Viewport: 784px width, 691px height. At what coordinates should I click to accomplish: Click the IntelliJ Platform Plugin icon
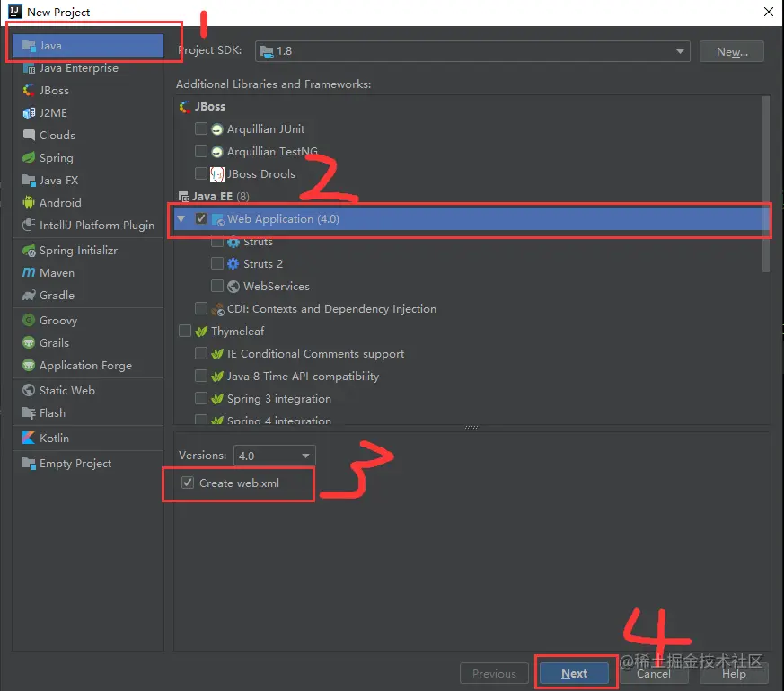coord(29,226)
